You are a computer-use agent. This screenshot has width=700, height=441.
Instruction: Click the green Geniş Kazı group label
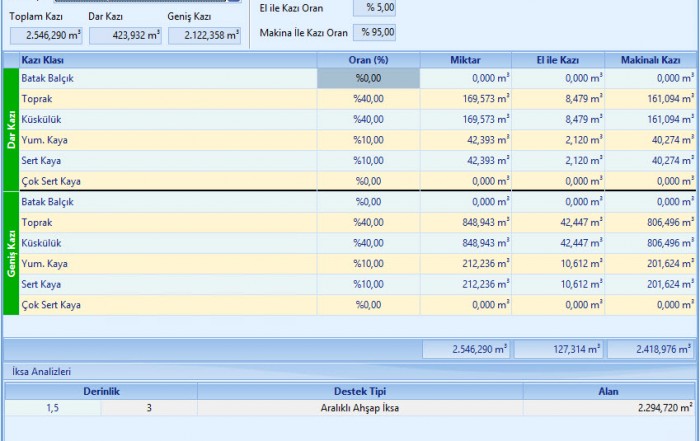pyautogui.click(x=11, y=253)
